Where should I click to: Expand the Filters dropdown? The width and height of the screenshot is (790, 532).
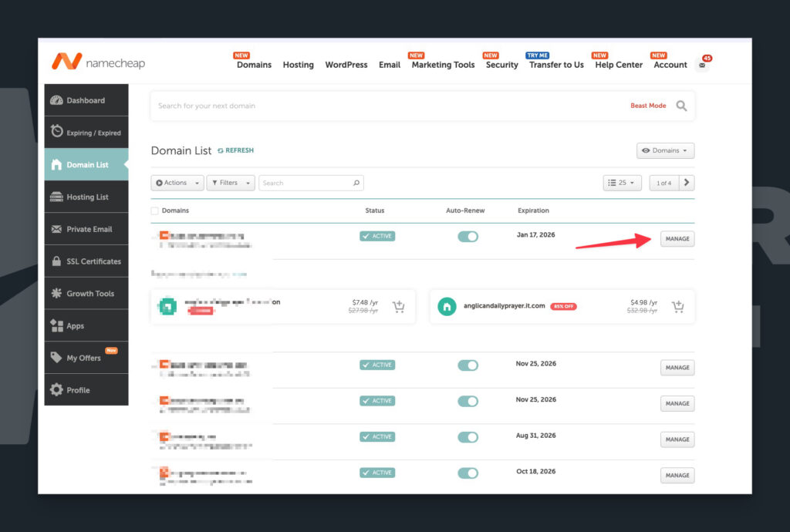click(230, 183)
